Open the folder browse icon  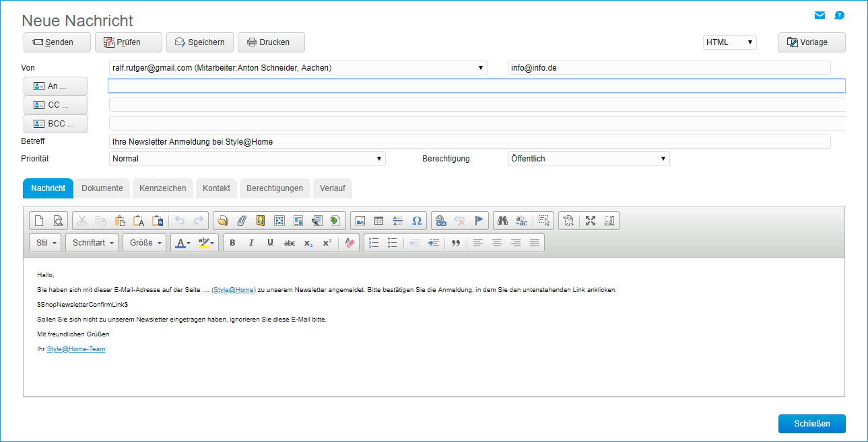coord(223,221)
